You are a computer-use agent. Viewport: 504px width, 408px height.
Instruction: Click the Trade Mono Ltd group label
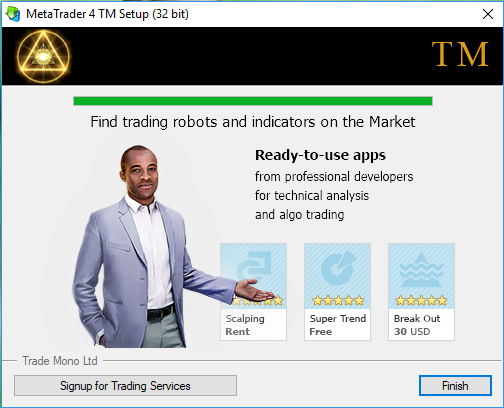pos(60,361)
